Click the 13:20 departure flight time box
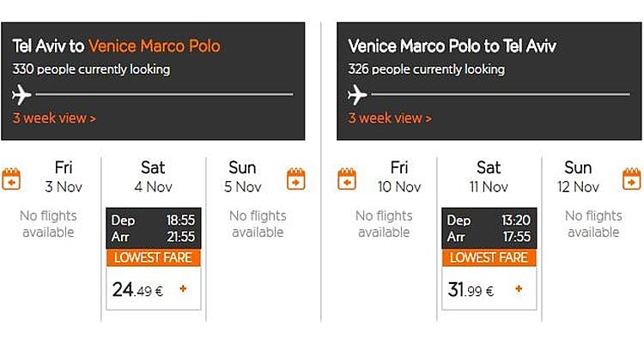This screenshot has width=644, height=362. click(489, 228)
